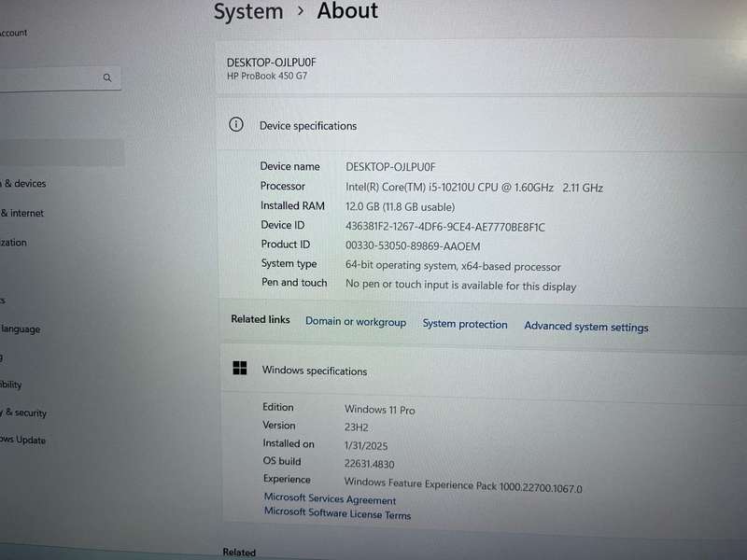Open the '& internet' sidebar item

(21, 214)
